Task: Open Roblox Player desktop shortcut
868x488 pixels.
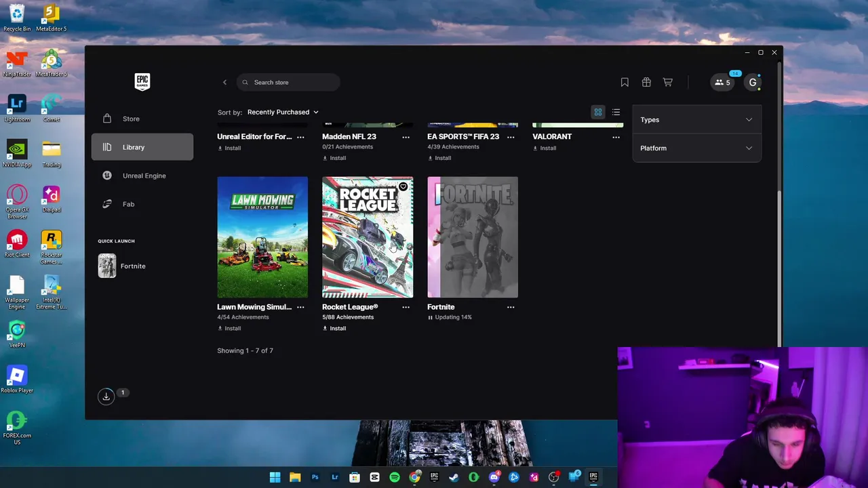Action: (17, 380)
